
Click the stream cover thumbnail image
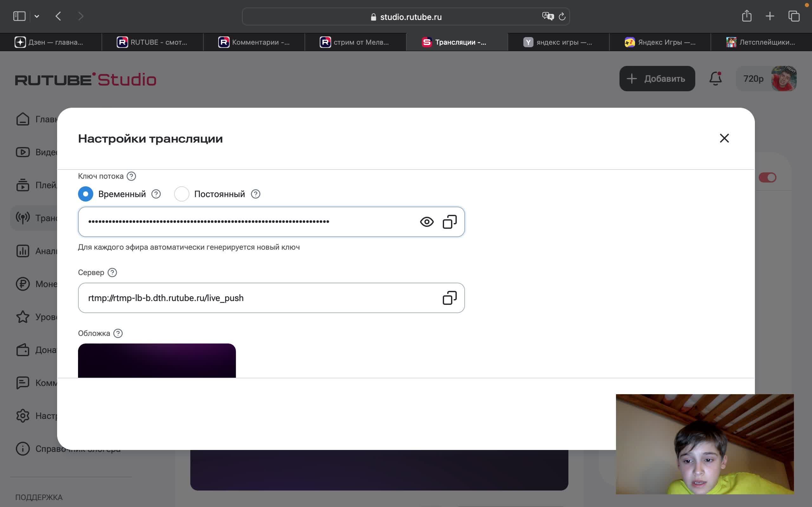pos(157,360)
